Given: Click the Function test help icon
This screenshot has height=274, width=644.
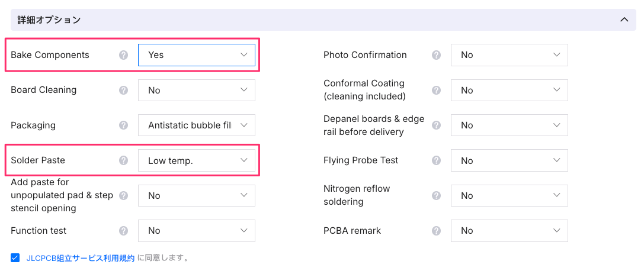Looking at the screenshot, I should click(123, 231).
